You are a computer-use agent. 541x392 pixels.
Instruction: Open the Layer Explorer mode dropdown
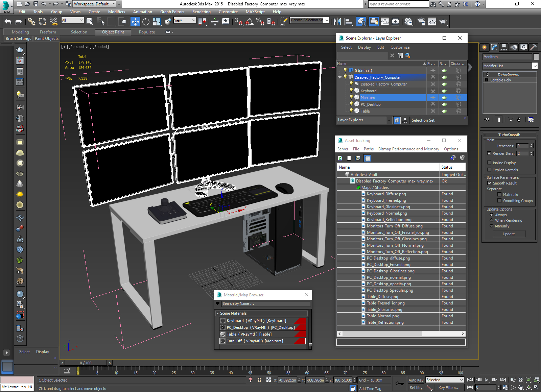(389, 120)
